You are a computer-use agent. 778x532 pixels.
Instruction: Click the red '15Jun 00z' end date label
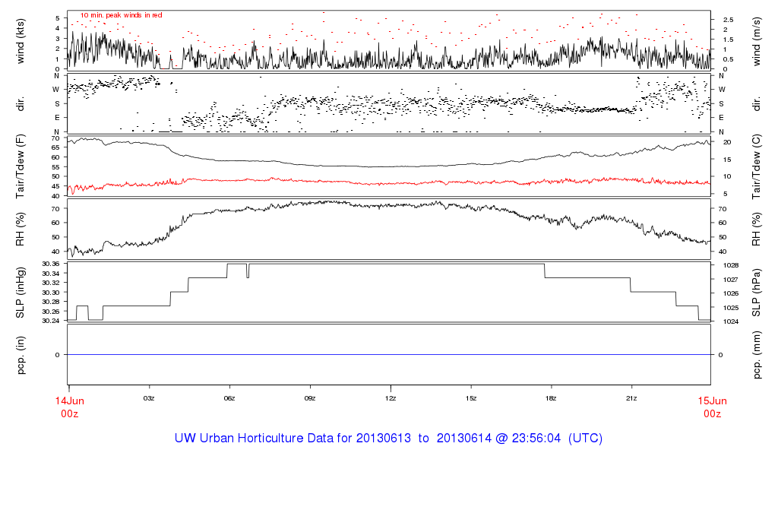pyautogui.click(x=712, y=407)
